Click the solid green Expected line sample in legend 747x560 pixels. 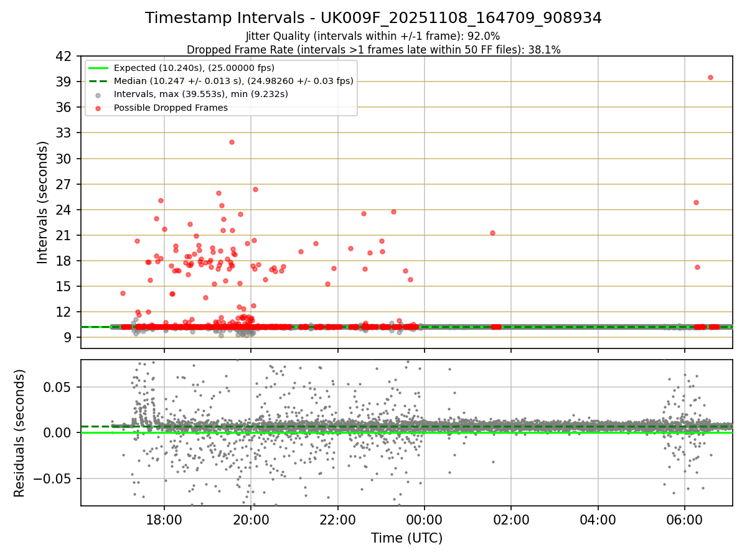click(99, 68)
